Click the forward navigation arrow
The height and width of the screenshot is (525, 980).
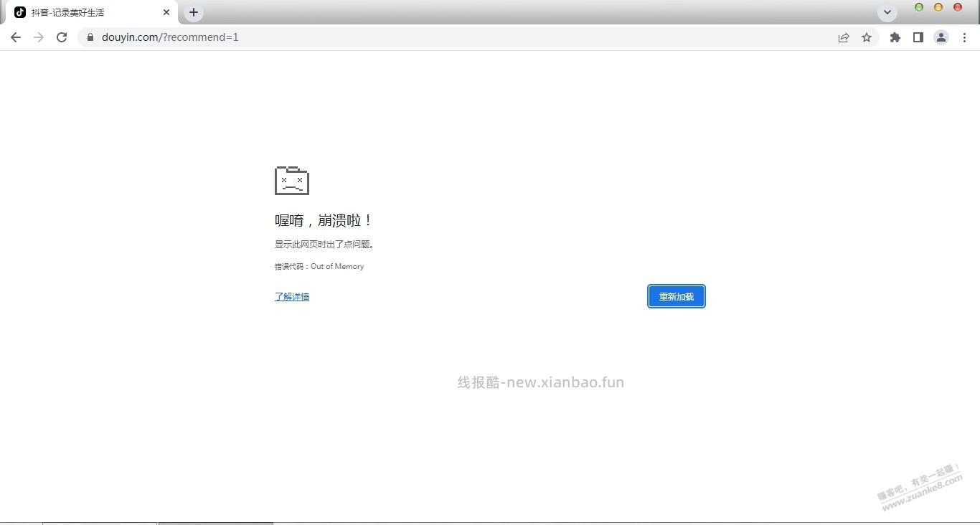click(39, 37)
